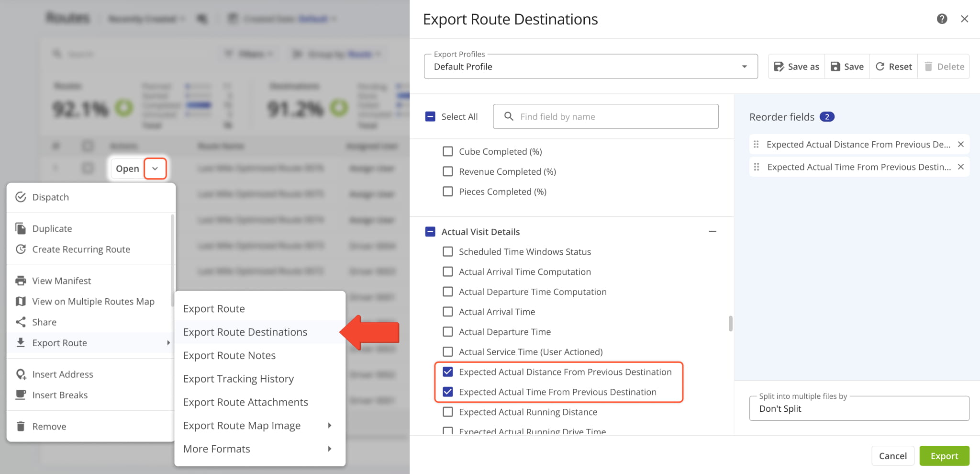Click the Save as button

coord(796,67)
